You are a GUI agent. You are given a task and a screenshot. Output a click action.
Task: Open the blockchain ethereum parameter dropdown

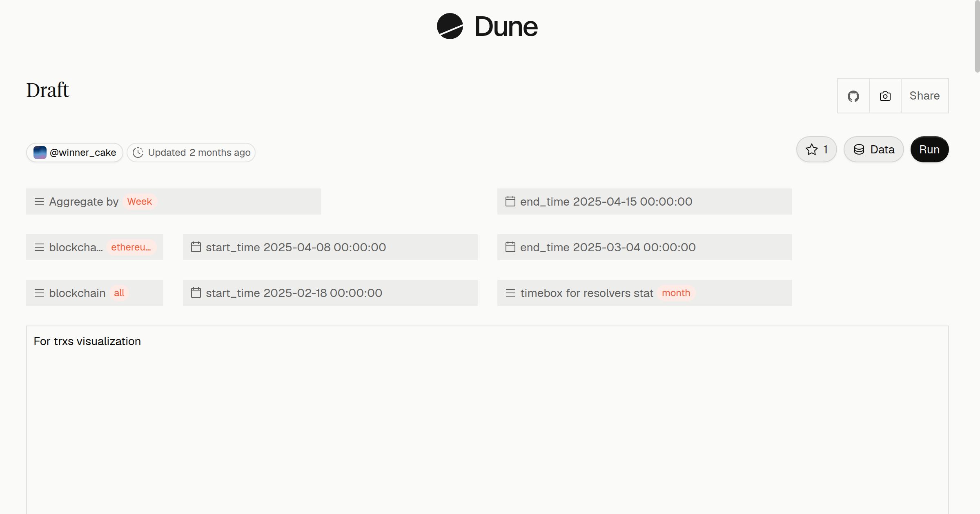95,247
